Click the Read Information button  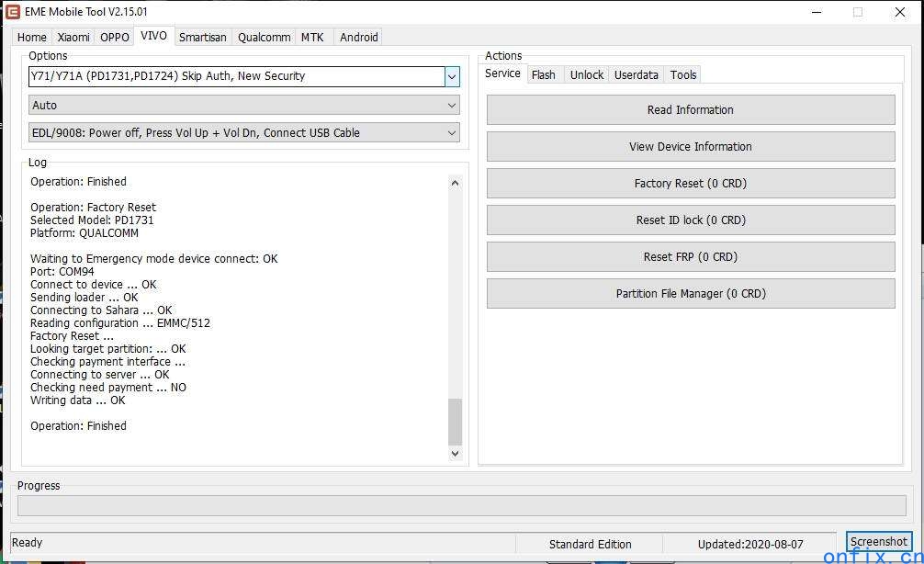pos(691,110)
